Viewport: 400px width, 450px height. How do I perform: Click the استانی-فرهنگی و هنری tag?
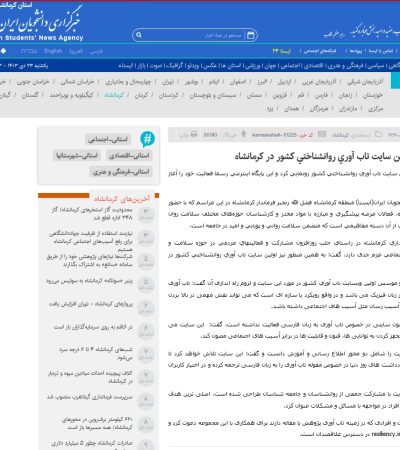coord(121,172)
